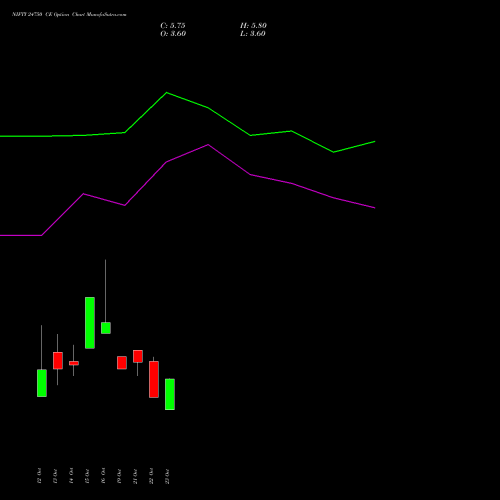Select the small red candle for 14 Oct
Screen dimensions: 500x500
(74, 363)
